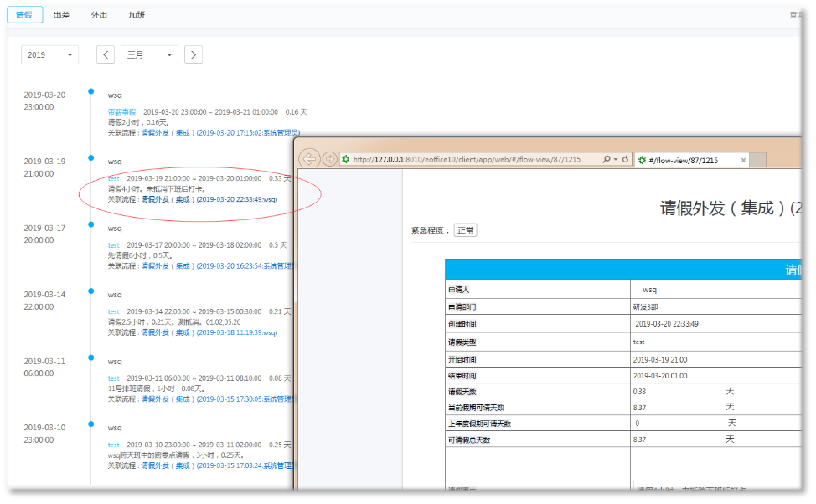Open linked flow dated 2019-03-20 22:33:49
Viewport: 816px width, 504px height.
(x=209, y=199)
